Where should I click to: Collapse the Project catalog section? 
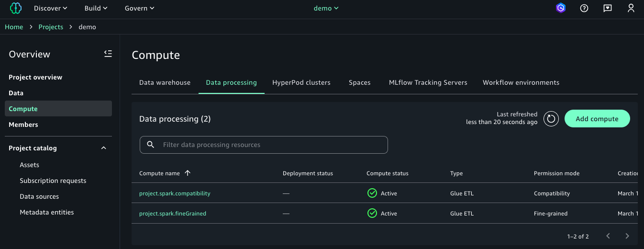tap(103, 148)
